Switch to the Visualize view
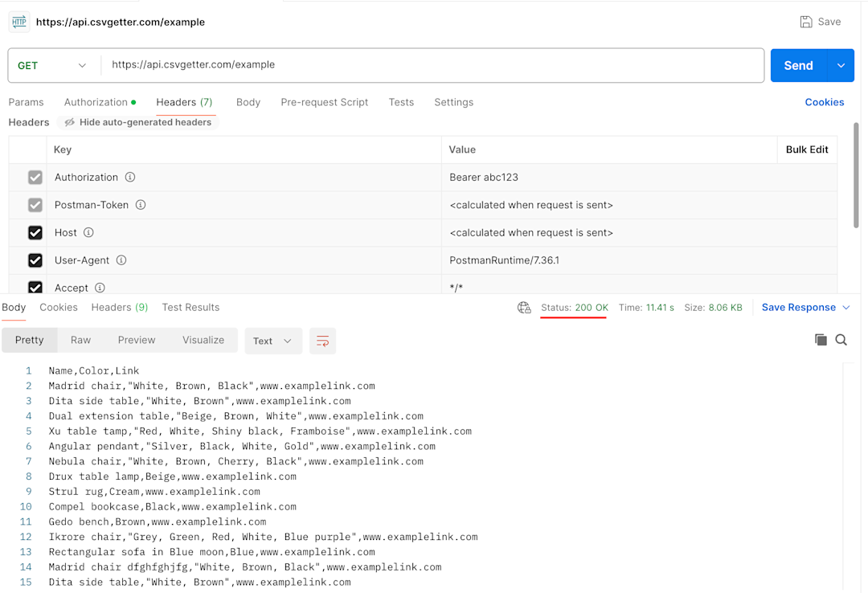The image size is (868, 593). (203, 340)
